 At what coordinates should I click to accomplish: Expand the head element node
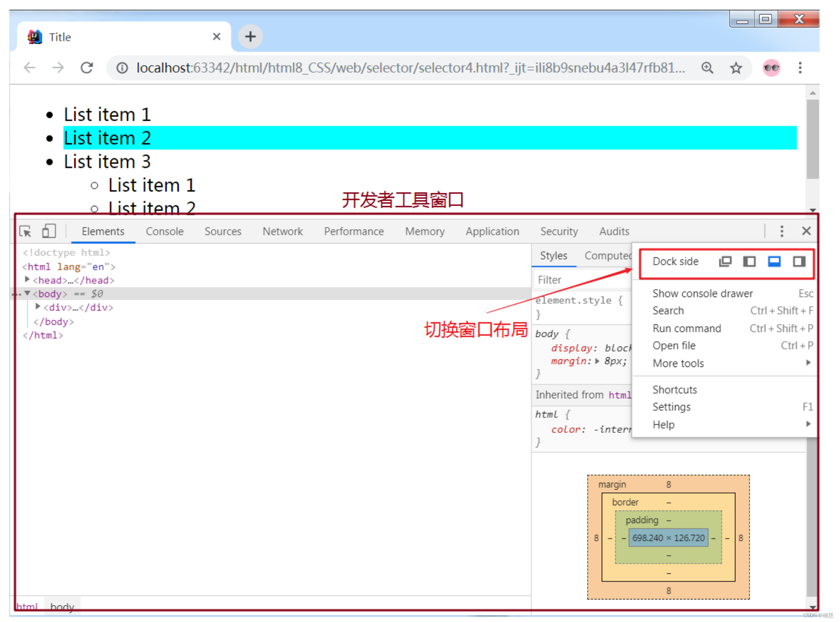tap(27, 279)
